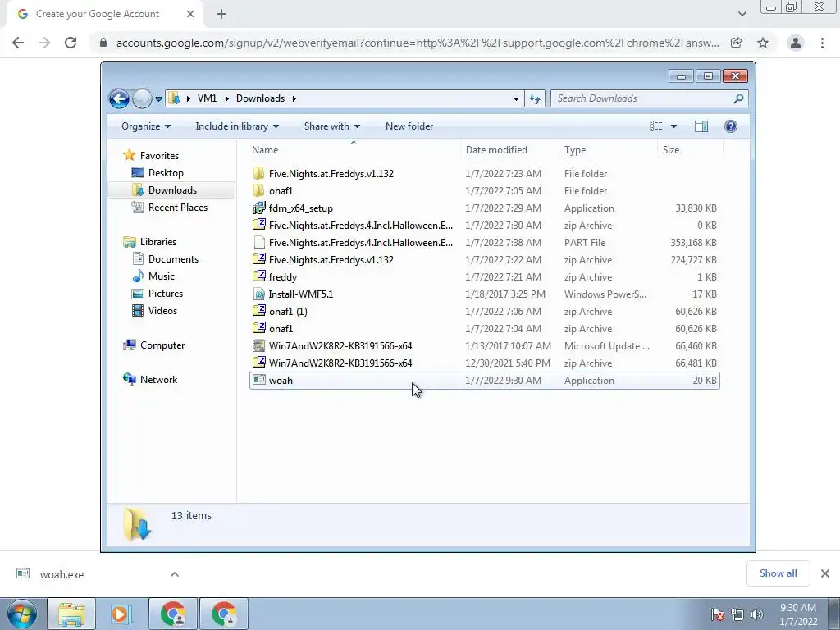Select Desktop in the navigation pane
The image size is (840, 630).
(166, 173)
